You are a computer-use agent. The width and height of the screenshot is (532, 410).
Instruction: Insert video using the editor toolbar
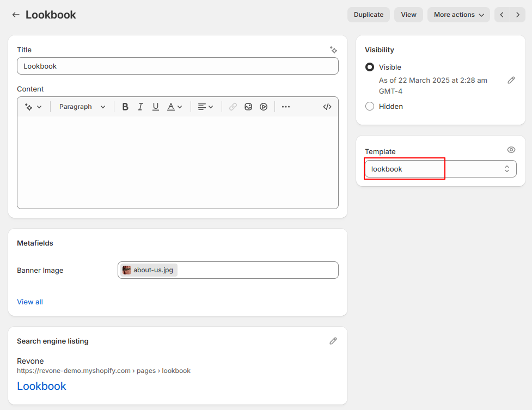coord(264,107)
